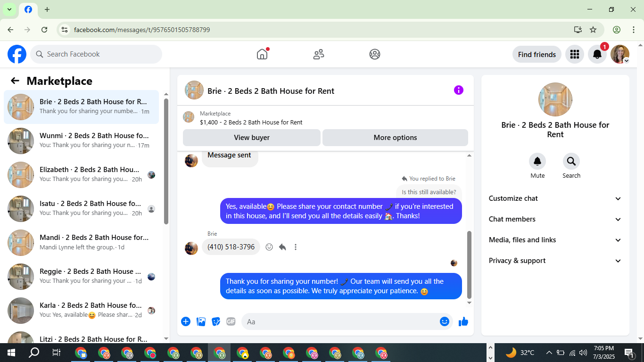Open Windows taskbar search
This screenshot has height=362, width=644.
pyautogui.click(x=34, y=353)
